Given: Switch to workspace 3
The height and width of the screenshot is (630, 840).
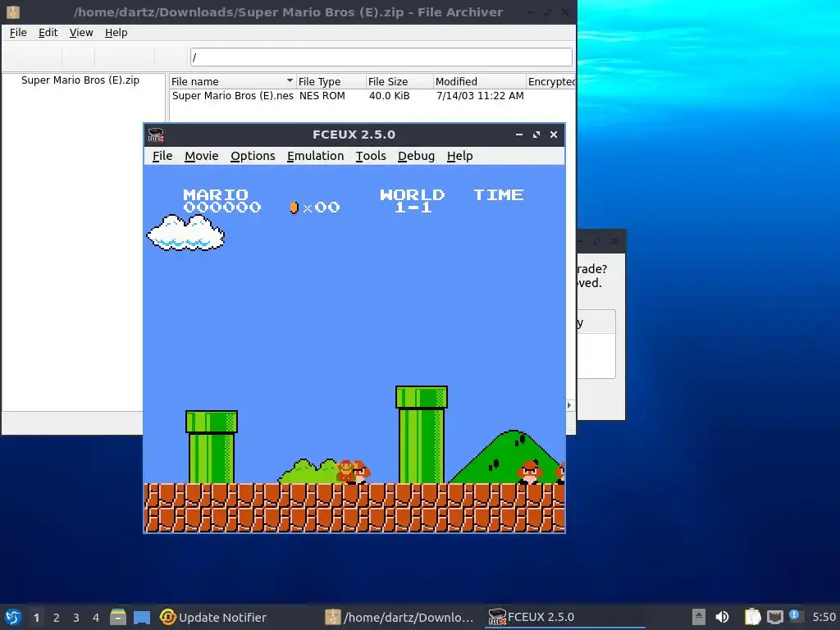Looking at the screenshot, I should point(76,618).
